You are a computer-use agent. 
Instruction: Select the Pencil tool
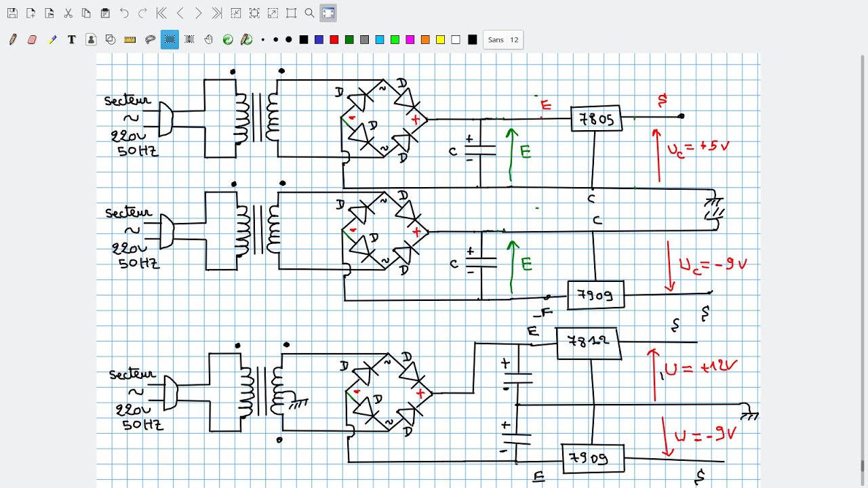coord(12,39)
